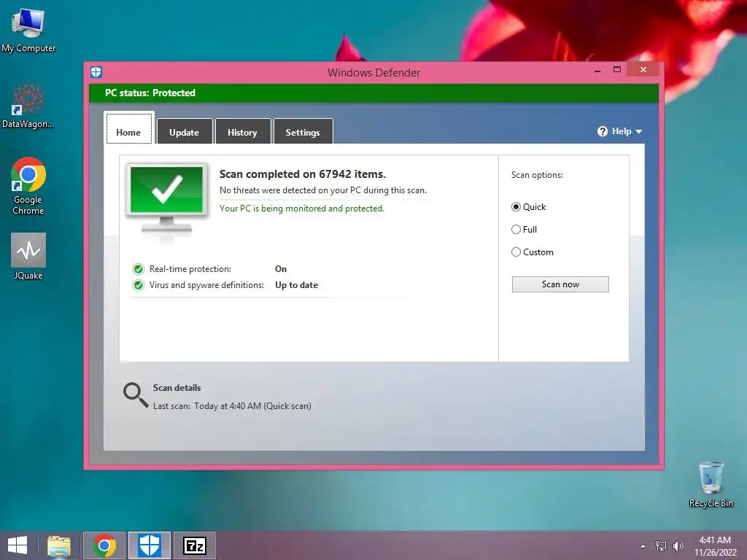
Task: Click the Real-time protection 'On' value
Action: pos(281,269)
